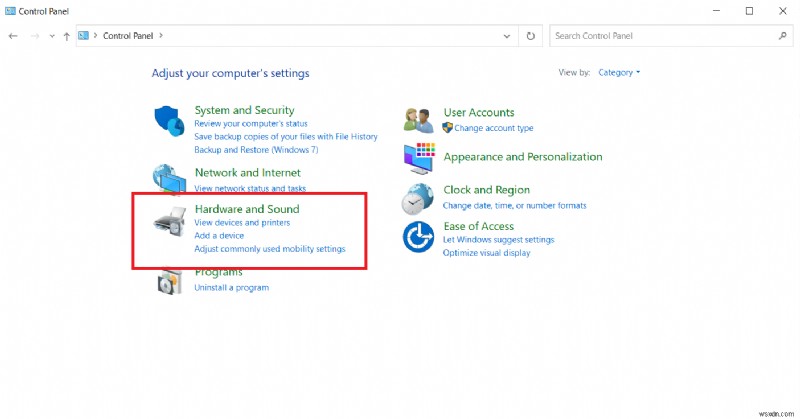Open the Appearance and Personalization icon

(418, 158)
